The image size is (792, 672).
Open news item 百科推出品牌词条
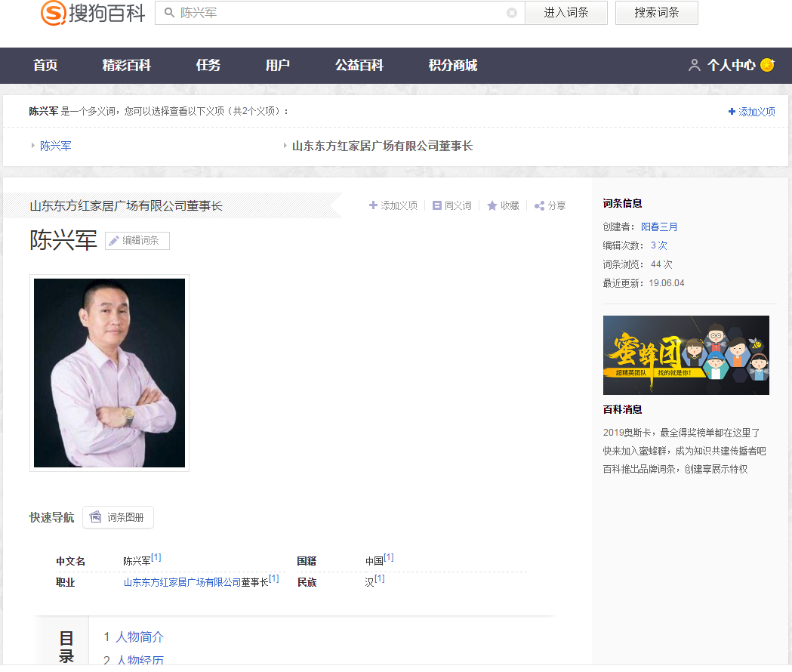tap(675, 470)
